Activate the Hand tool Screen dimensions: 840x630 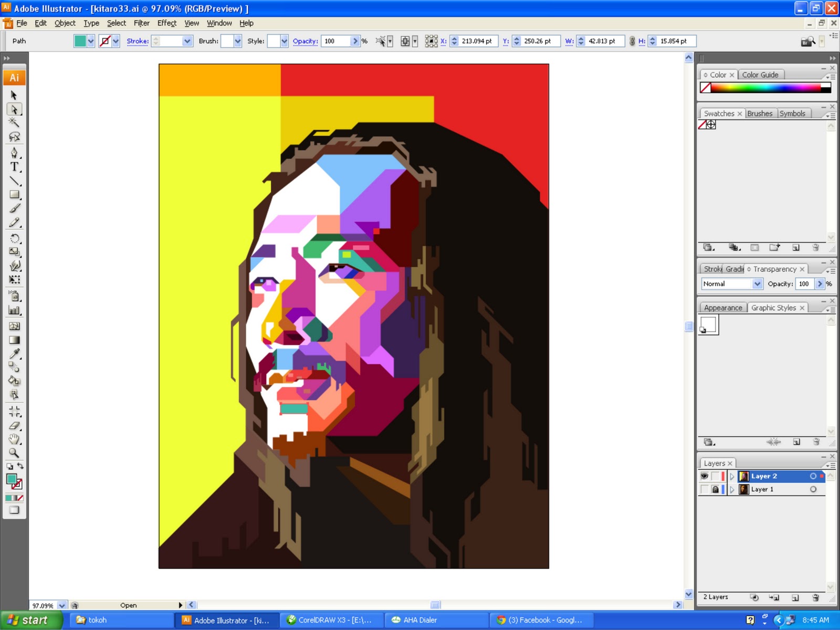[x=14, y=439]
